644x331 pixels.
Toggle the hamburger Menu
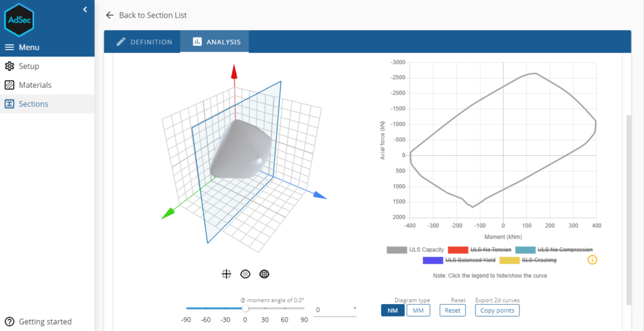click(x=23, y=47)
